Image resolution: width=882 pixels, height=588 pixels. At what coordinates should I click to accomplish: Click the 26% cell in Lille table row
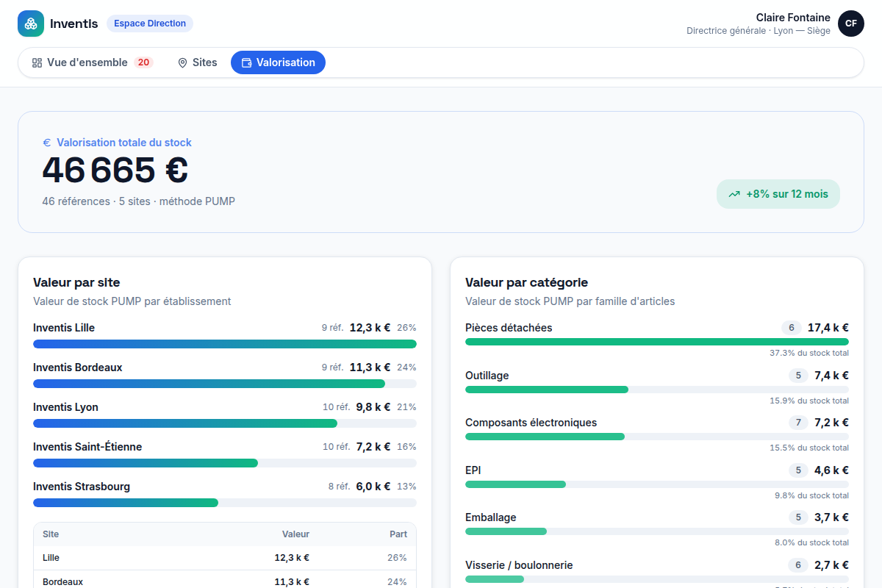click(x=397, y=558)
